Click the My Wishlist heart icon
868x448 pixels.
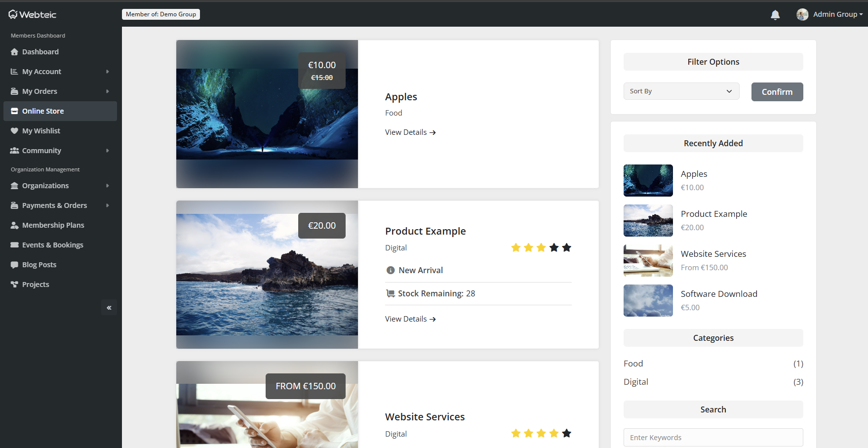pyautogui.click(x=14, y=131)
